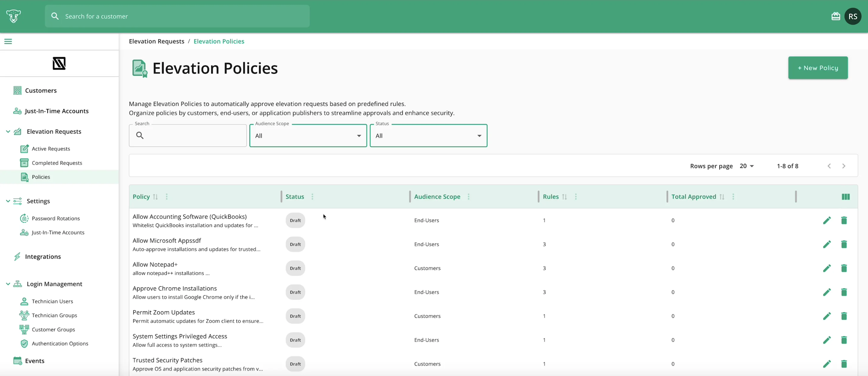The width and height of the screenshot is (868, 376).
Task: Open the gift box icon in header
Action: (836, 16)
